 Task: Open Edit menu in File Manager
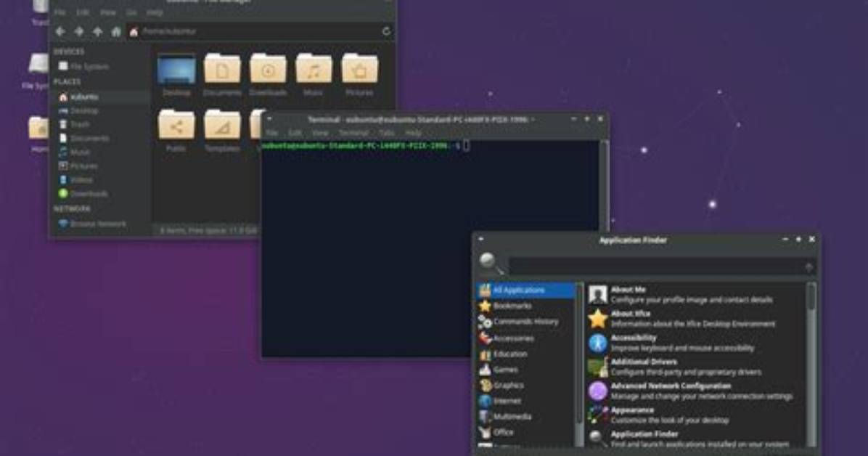coord(83,12)
